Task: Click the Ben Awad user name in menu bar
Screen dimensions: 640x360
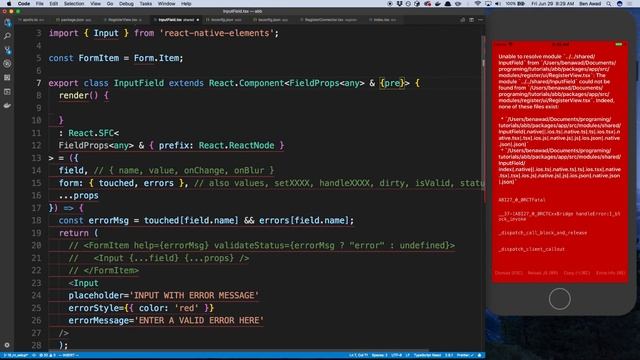Action: click(589, 4)
